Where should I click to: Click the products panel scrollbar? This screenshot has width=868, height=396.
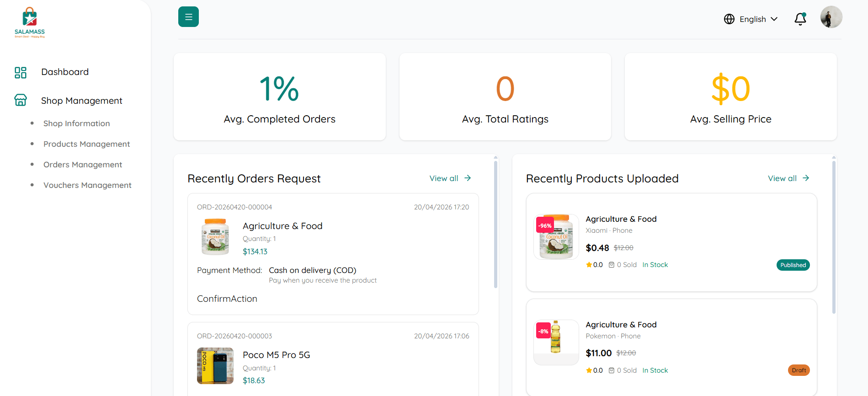834,237
